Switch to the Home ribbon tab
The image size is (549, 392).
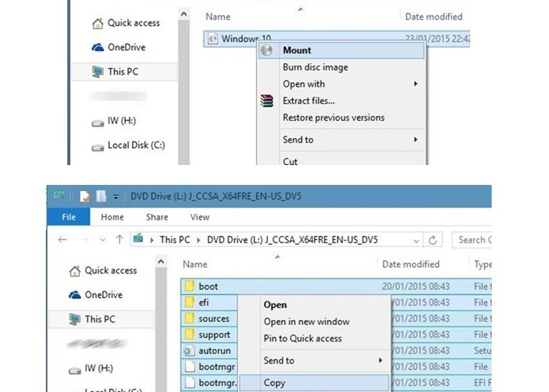pos(112,217)
